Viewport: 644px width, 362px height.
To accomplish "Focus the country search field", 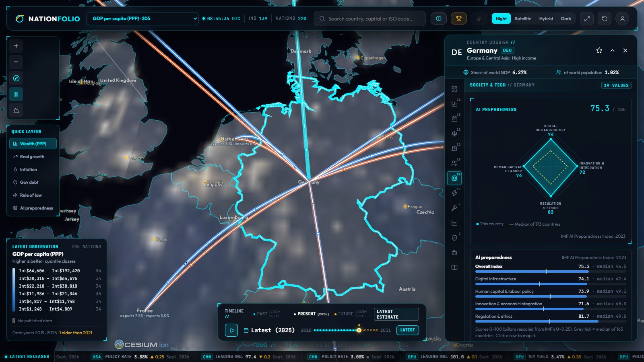I will point(369,19).
